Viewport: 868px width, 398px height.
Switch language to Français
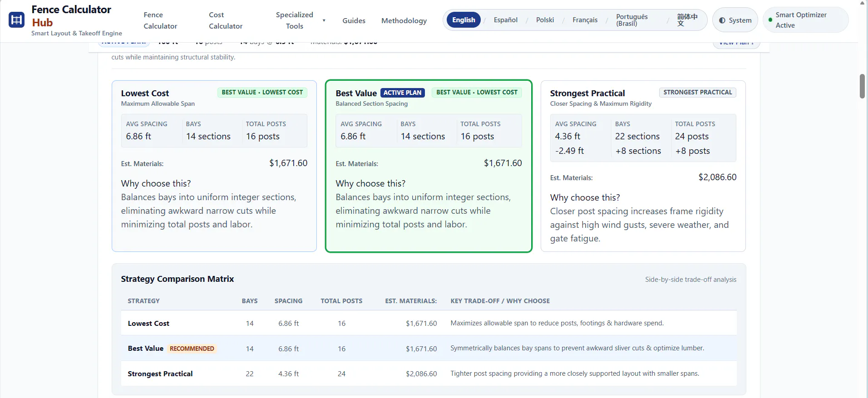585,20
